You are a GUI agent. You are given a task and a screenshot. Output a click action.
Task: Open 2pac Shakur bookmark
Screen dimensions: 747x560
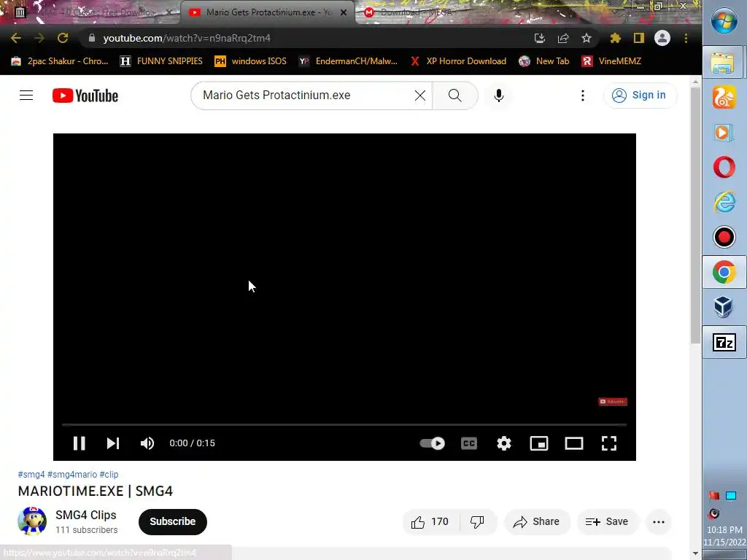pos(60,61)
